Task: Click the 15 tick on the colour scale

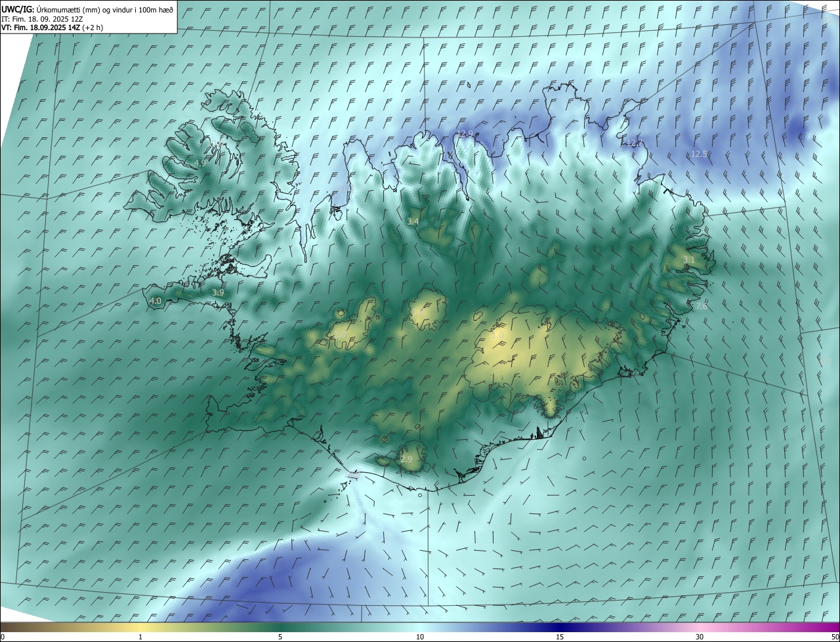Action: (x=560, y=637)
